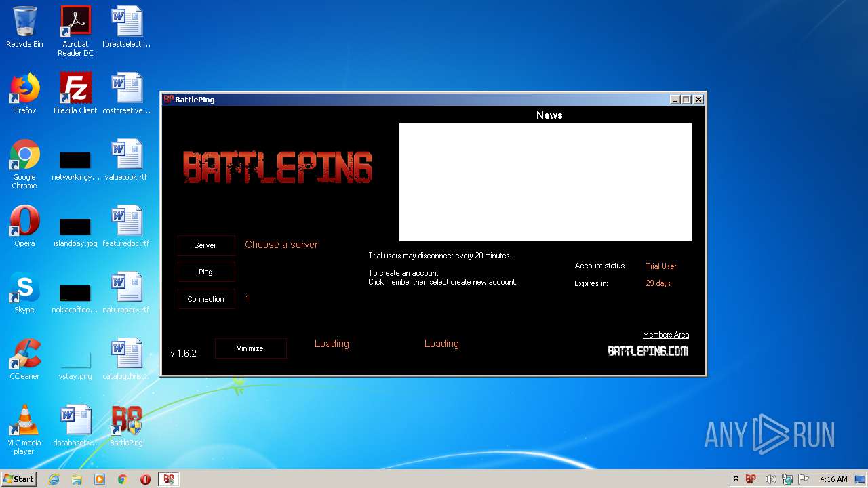868x488 pixels.
Task: Click the Server button in BattlePing
Action: click(x=206, y=245)
